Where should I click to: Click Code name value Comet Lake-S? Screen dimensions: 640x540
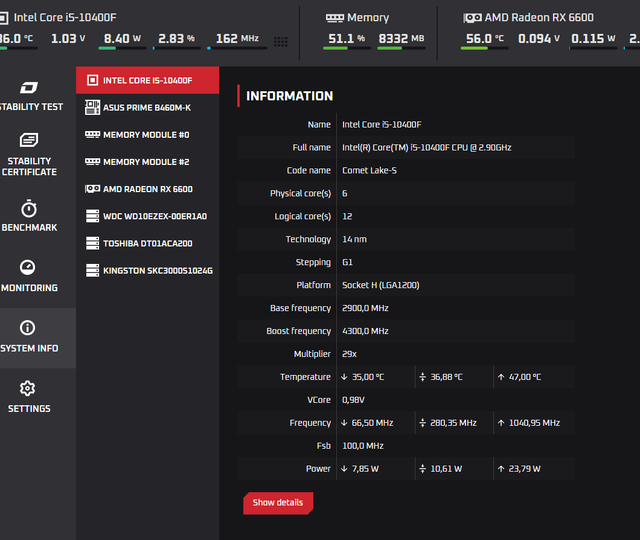coord(369,170)
